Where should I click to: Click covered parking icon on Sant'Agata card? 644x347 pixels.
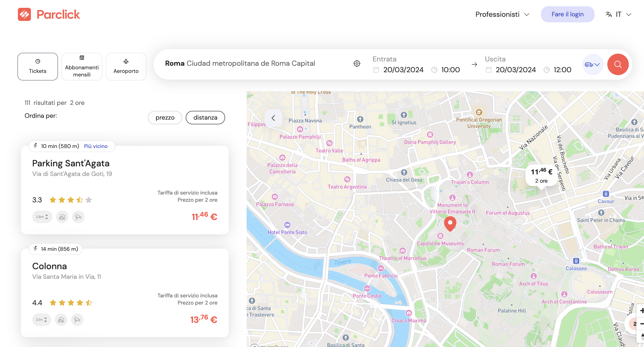pyautogui.click(x=62, y=217)
